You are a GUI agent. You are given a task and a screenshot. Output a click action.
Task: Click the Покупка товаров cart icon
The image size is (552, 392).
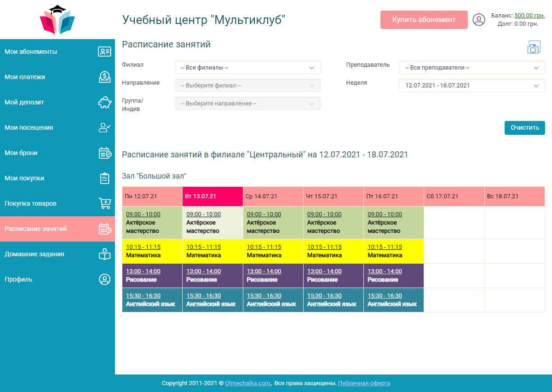(x=104, y=203)
